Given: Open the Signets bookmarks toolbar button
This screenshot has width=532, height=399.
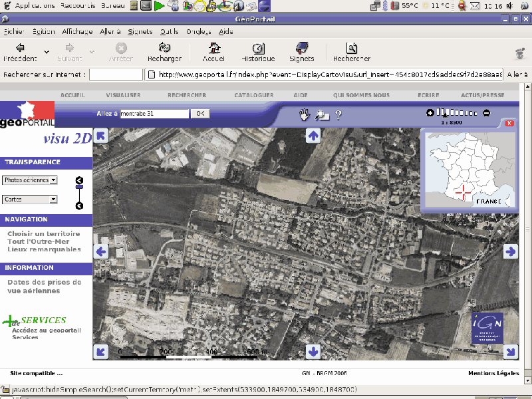Looking at the screenshot, I should pyautogui.click(x=302, y=53).
